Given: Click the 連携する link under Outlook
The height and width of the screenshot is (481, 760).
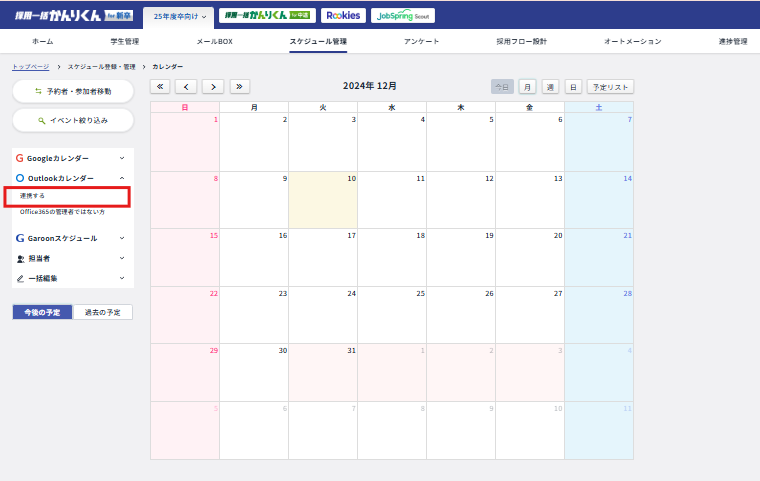Looking at the screenshot, I should tap(33, 196).
